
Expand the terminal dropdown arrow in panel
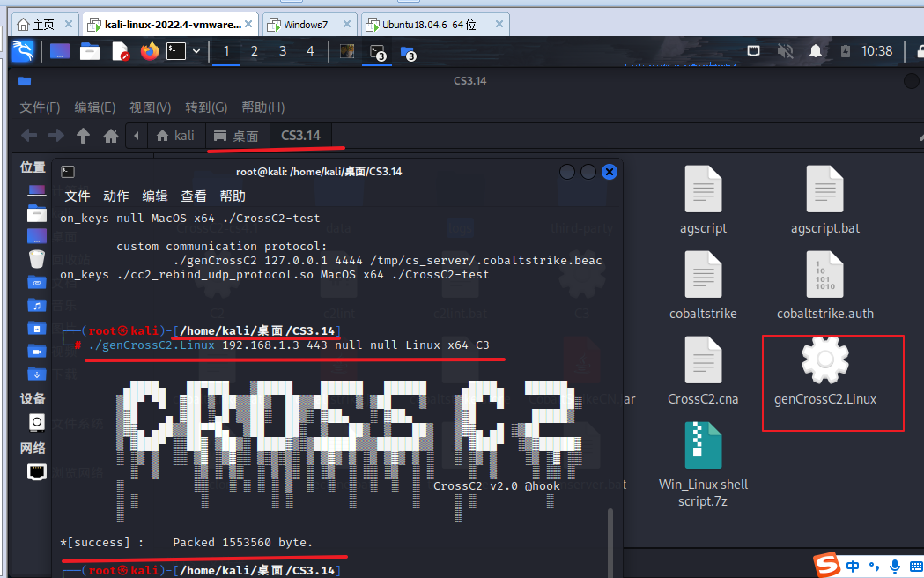pyautogui.click(x=196, y=51)
